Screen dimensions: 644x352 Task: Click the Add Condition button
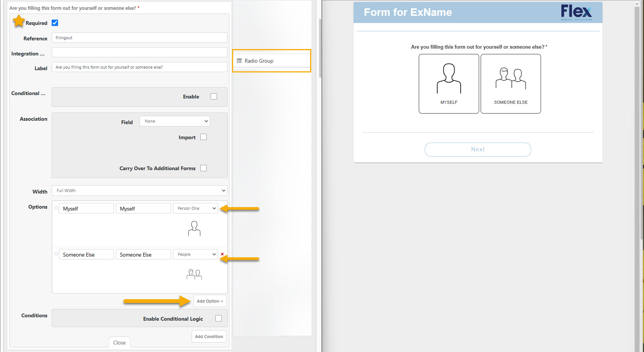click(209, 337)
